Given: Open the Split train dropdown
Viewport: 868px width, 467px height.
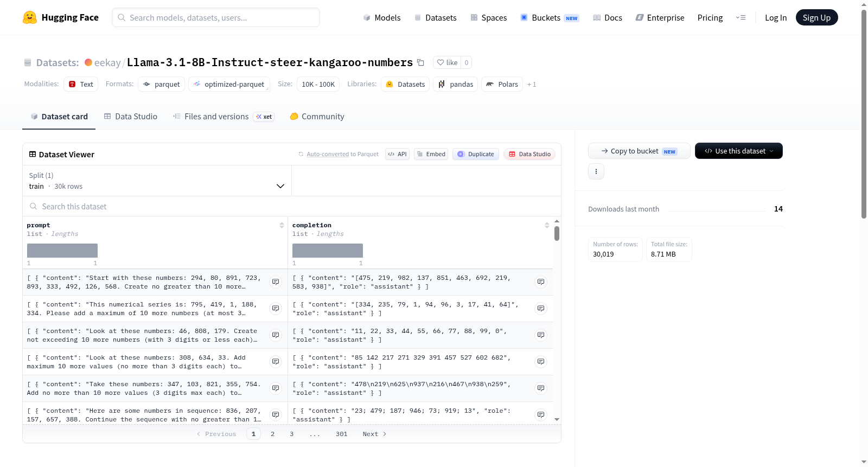Looking at the screenshot, I should tap(157, 181).
